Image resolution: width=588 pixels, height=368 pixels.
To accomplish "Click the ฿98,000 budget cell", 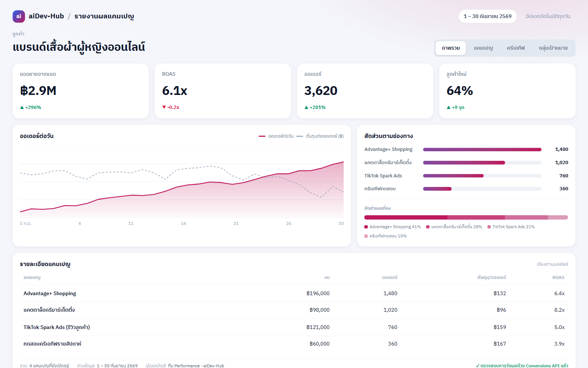I will click(x=319, y=310).
